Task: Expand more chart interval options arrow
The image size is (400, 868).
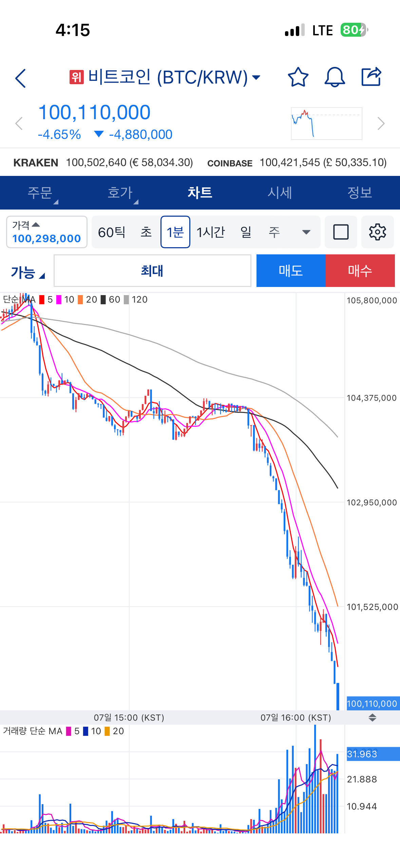Action: (x=306, y=232)
